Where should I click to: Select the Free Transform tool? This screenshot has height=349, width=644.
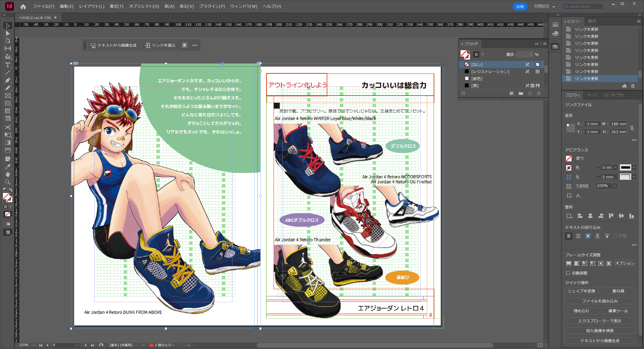(8, 135)
